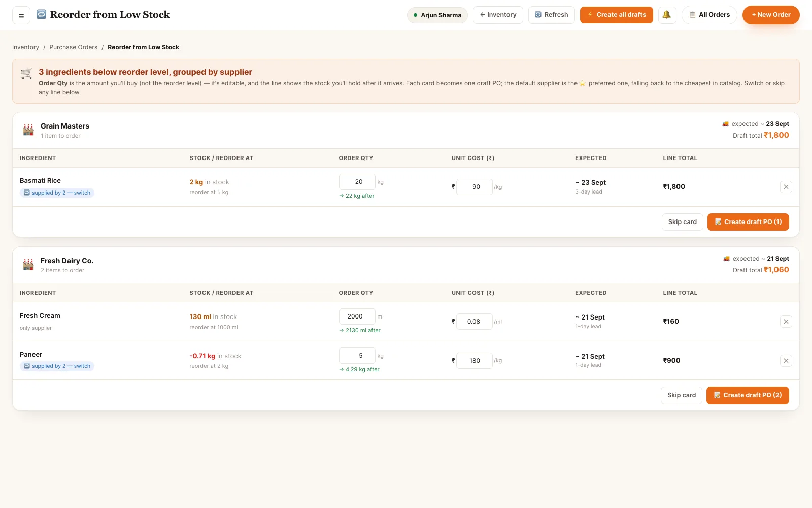Refresh the low stock list
The width and height of the screenshot is (812, 508).
(552, 15)
